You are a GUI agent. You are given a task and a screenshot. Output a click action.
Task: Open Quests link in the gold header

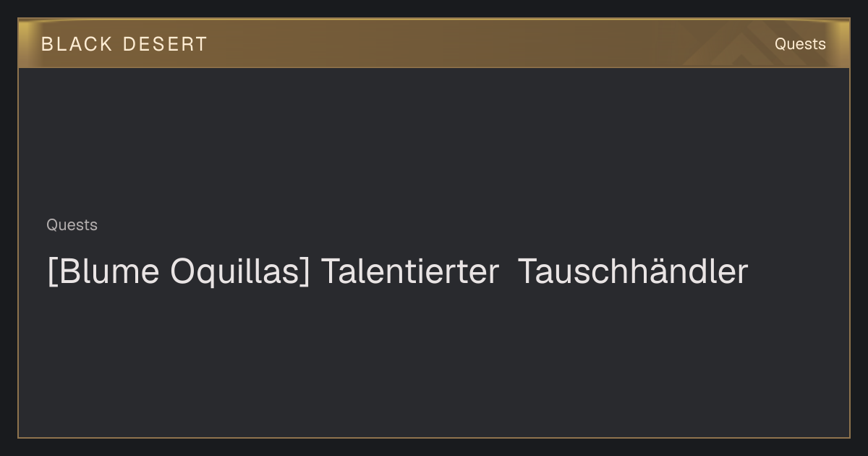[800, 44]
